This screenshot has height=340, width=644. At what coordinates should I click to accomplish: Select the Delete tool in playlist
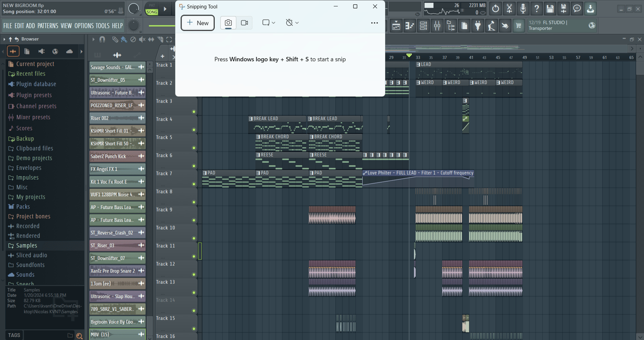(x=133, y=39)
